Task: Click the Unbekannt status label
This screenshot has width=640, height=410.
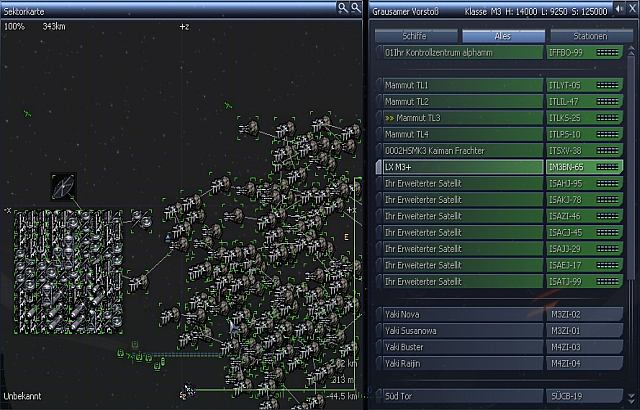Action: click(22, 396)
